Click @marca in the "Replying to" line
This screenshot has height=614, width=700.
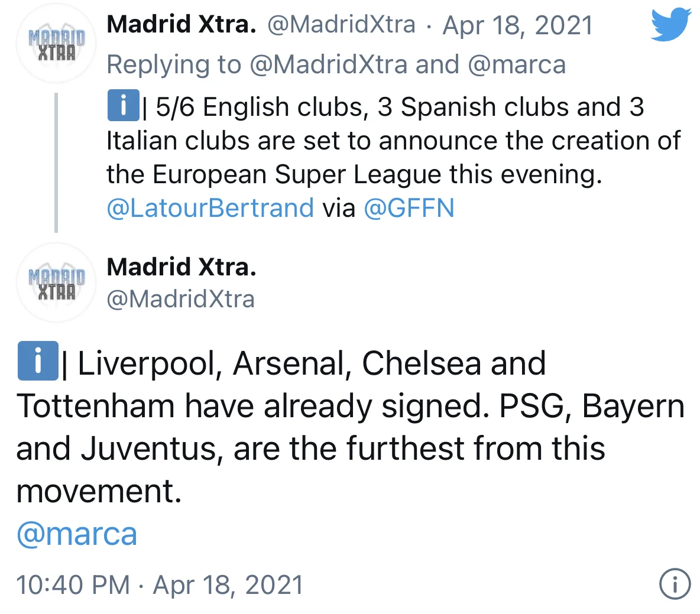pyautogui.click(x=516, y=64)
